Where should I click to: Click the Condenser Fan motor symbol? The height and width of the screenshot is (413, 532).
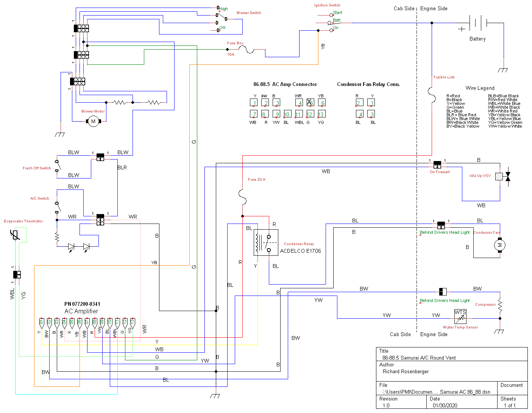coord(500,245)
